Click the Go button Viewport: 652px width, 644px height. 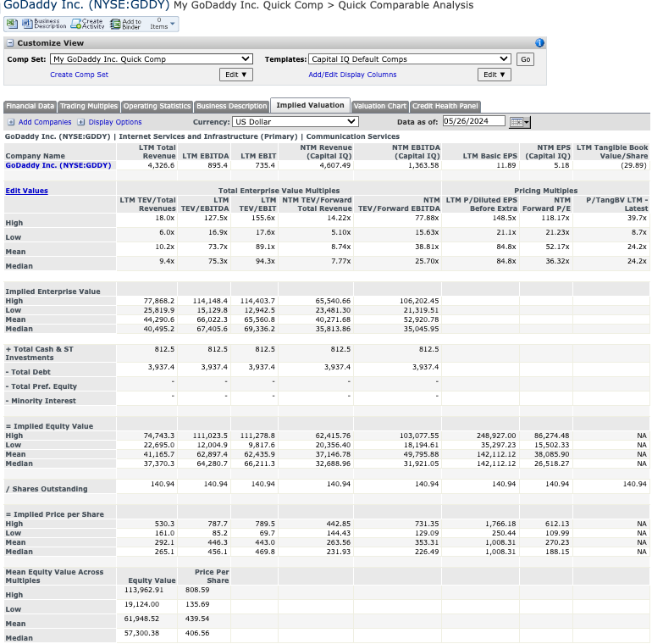[525, 59]
